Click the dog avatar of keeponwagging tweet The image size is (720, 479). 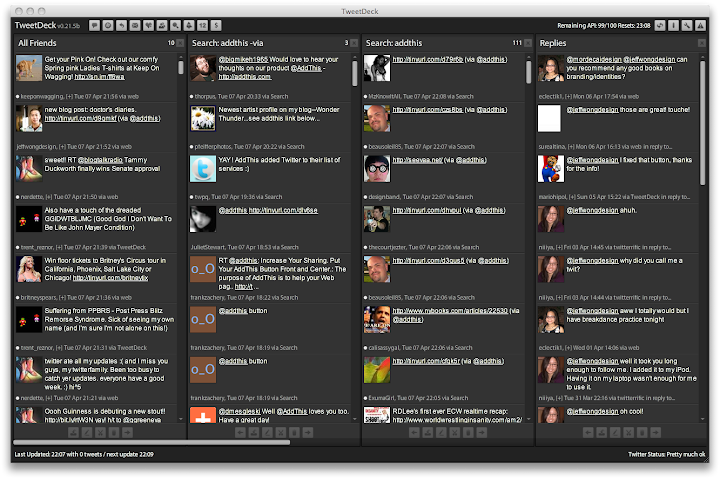pyautogui.click(x=29, y=68)
